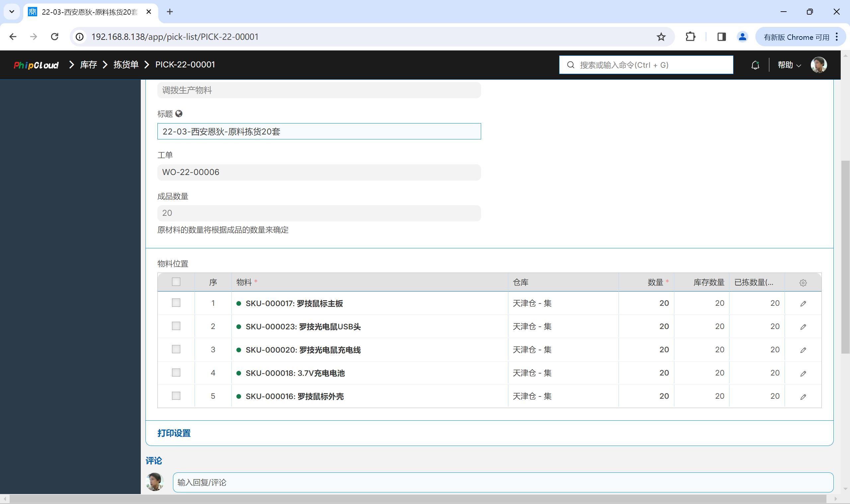Open the table column settings gear
850x504 pixels.
coord(803,283)
